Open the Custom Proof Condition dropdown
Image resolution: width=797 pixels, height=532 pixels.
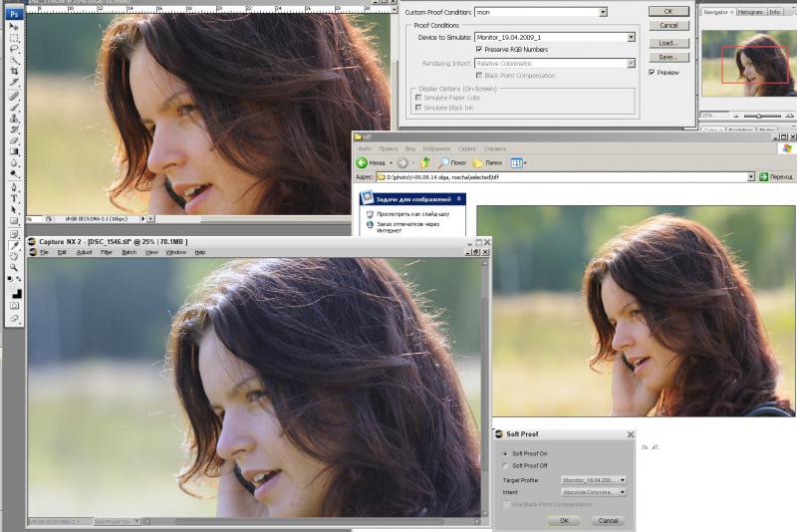coord(603,12)
